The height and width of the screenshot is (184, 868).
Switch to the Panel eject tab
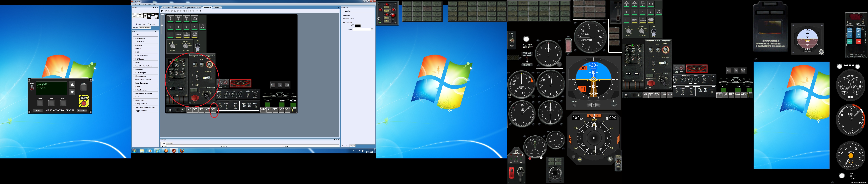178,8
